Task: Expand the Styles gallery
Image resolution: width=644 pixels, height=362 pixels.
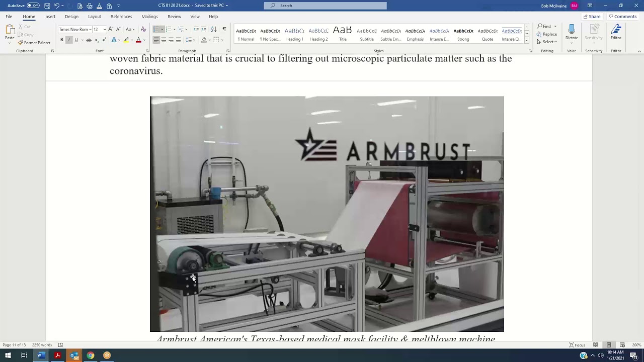Action: click(527, 40)
